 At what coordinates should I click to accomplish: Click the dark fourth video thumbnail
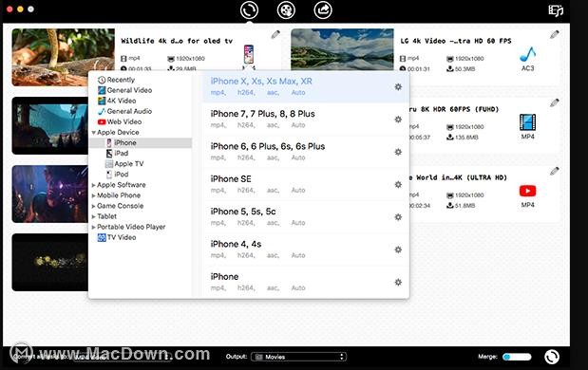coord(50,262)
